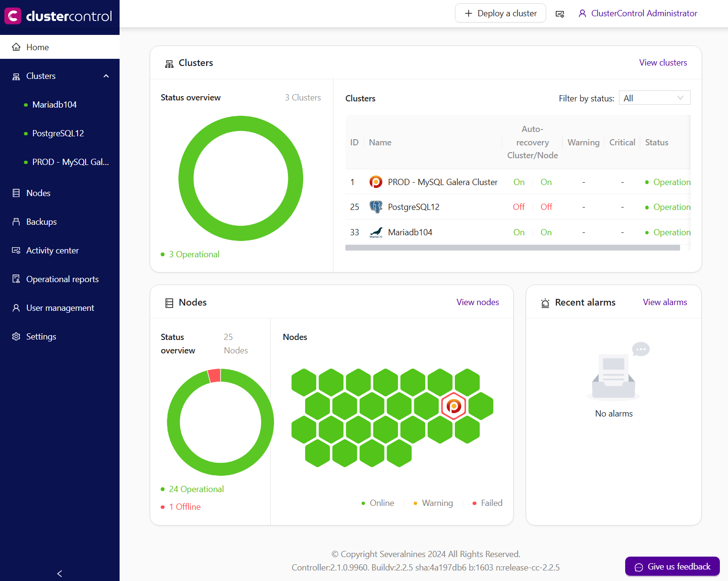Click the PROD MySQL Galera cluster icon
This screenshot has width=728, height=581.
click(x=376, y=182)
